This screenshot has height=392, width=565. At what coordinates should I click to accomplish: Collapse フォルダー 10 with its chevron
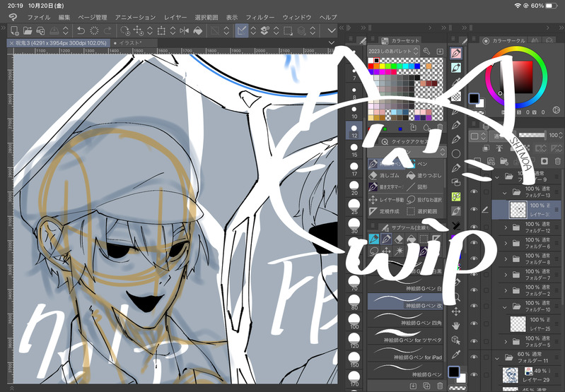pos(505,307)
